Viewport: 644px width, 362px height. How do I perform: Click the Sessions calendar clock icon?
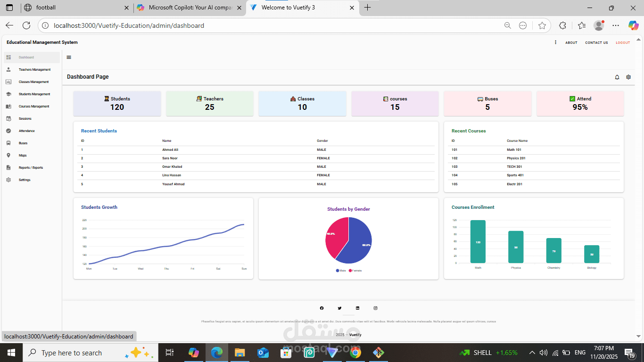(x=8, y=119)
